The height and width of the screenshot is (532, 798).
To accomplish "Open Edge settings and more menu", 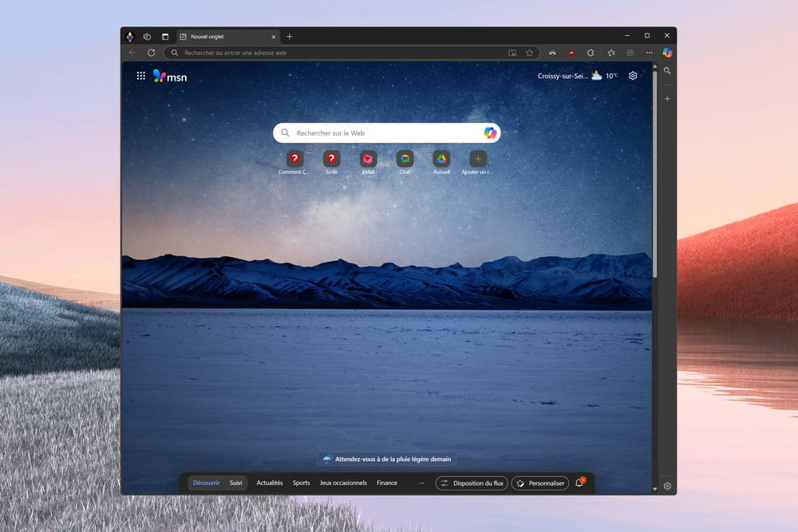I will click(649, 53).
